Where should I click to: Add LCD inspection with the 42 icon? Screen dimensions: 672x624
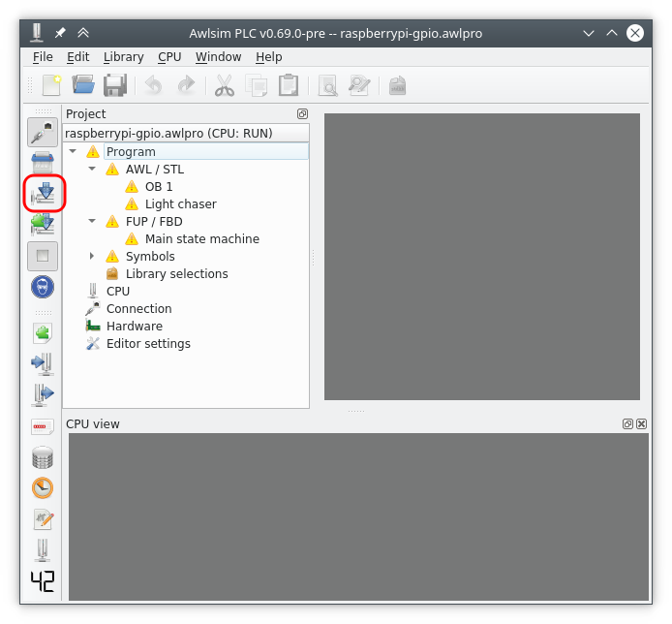coord(43,581)
